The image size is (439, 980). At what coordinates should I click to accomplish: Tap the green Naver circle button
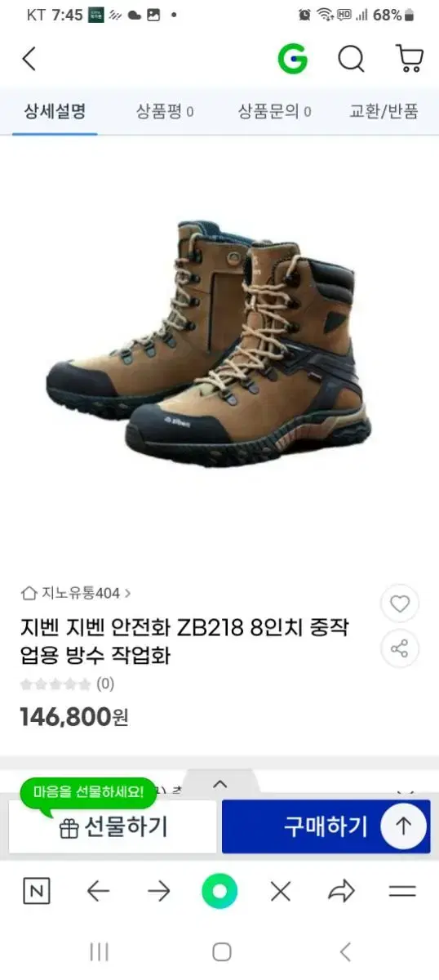point(219,891)
